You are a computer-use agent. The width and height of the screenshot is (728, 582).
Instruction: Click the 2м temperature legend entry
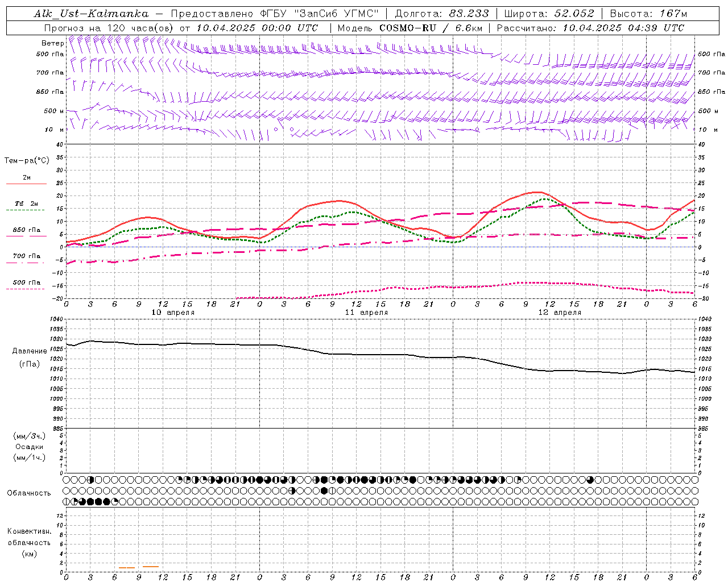(27, 178)
